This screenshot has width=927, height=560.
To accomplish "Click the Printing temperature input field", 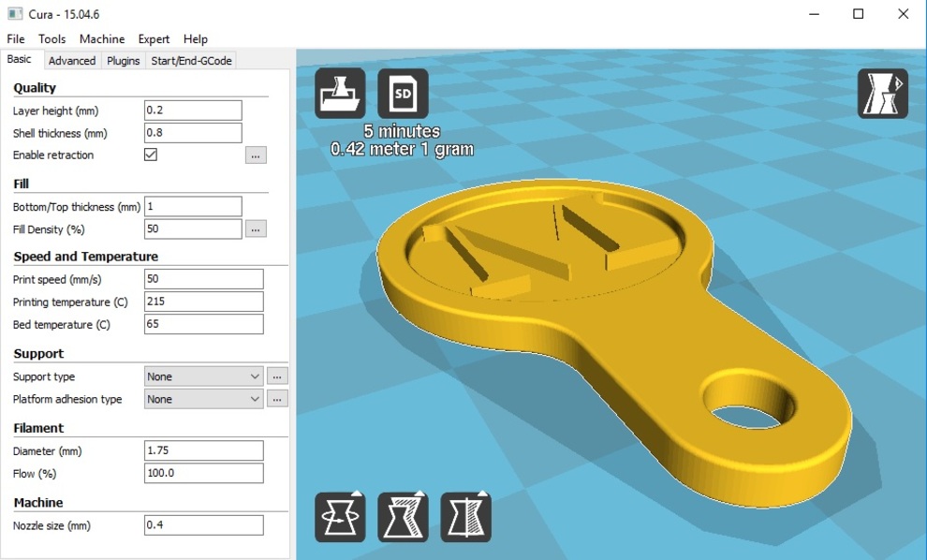I will coord(203,302).
